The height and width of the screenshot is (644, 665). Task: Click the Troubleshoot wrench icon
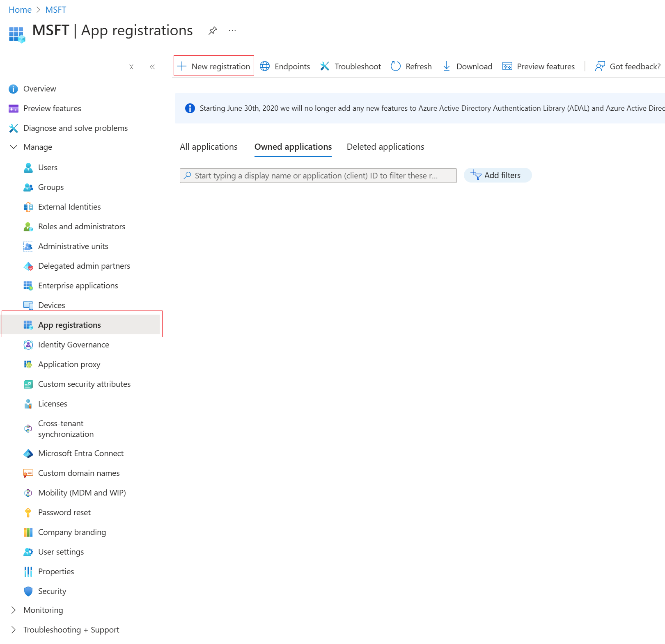coord(325,66)
